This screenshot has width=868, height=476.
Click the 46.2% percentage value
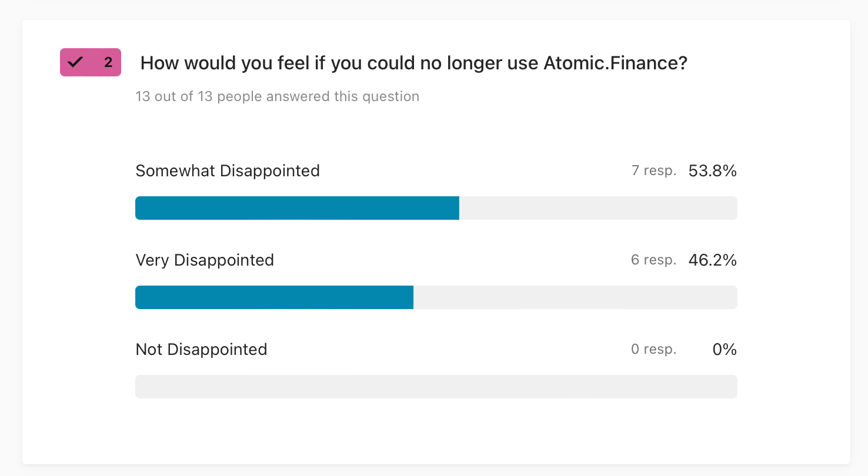713,260
